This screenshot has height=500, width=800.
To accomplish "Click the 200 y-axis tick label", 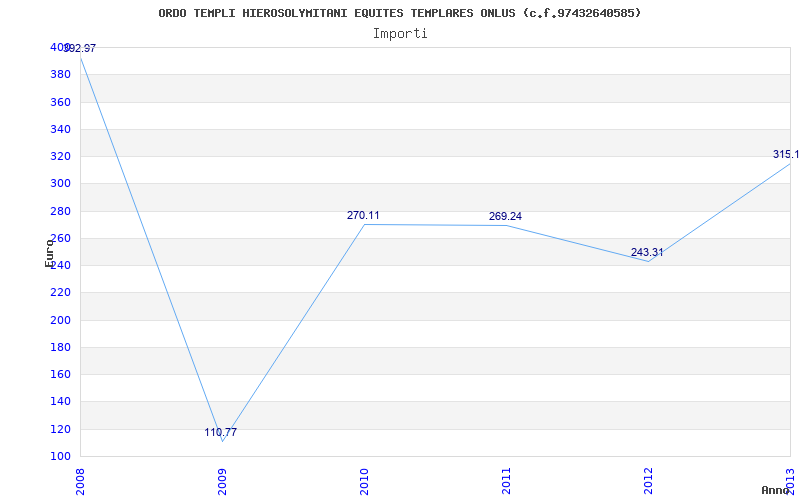I will pos(60,320).
